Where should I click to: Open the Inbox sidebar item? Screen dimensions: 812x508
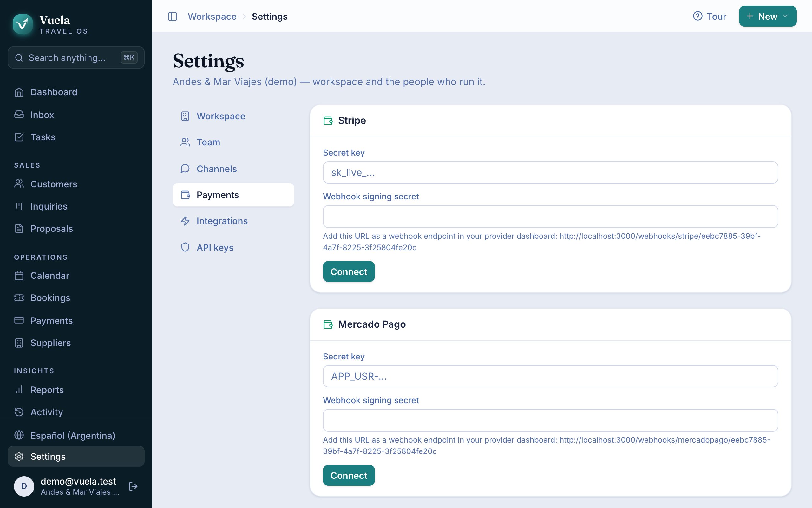pyautogui.click(x=76, y=115)
